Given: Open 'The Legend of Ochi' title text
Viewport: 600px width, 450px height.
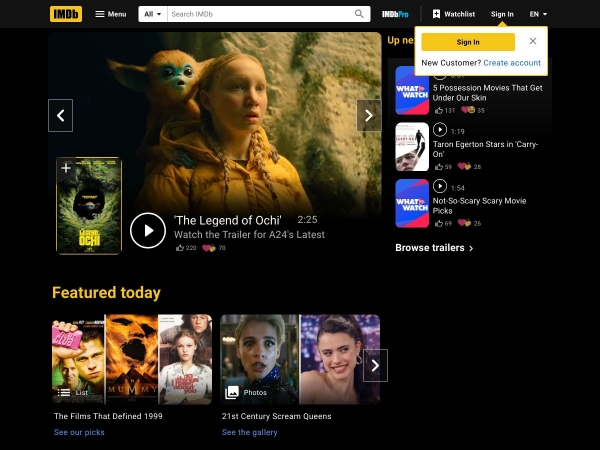Looking at the screenshot, I should coord(227,220).
